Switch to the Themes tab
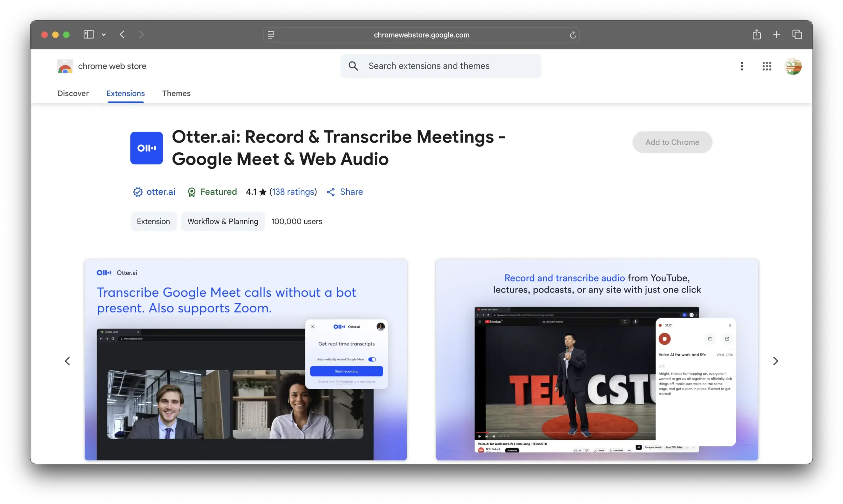This screenshot has width=843, height=504. pos(177,93)
